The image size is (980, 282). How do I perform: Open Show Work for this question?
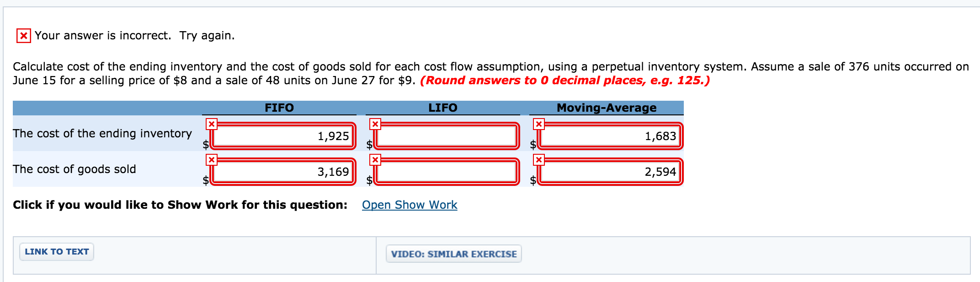410,205
